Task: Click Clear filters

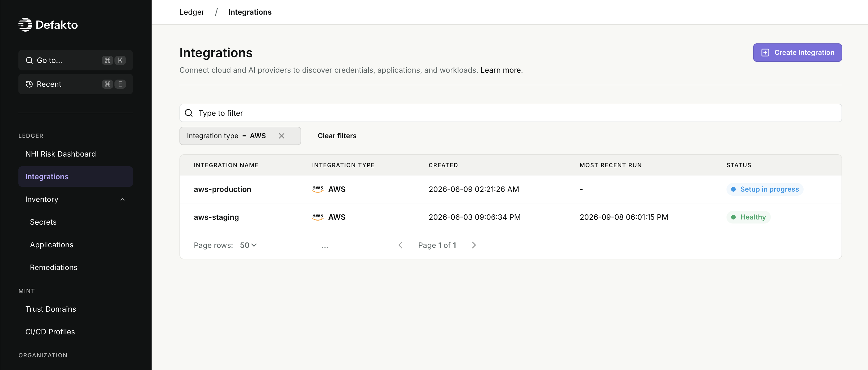Action: coord(337,136)
